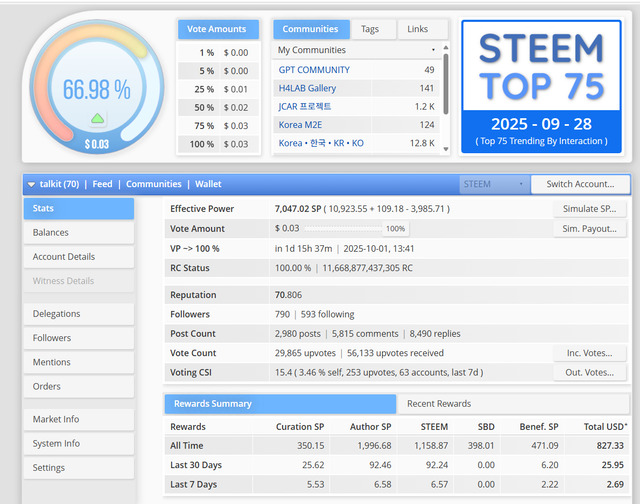
Task: Click the 70.806 reputation value
Action: pos(288,295)
